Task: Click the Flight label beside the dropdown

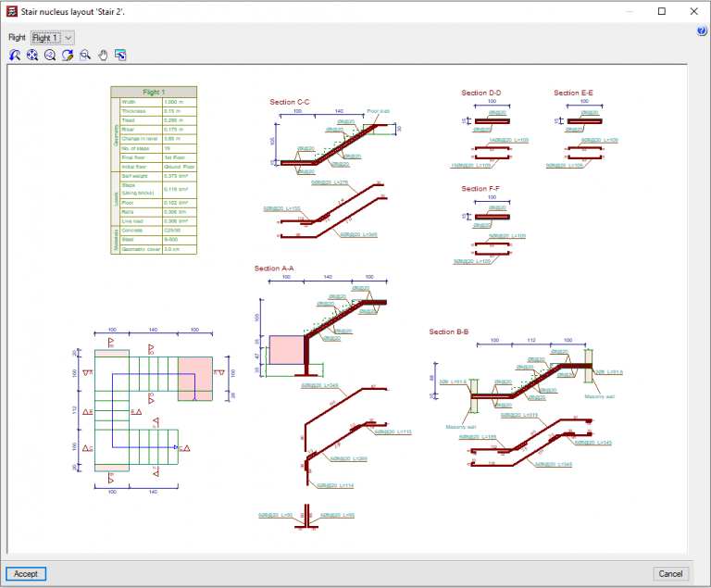Action: (x=18, y=37)
